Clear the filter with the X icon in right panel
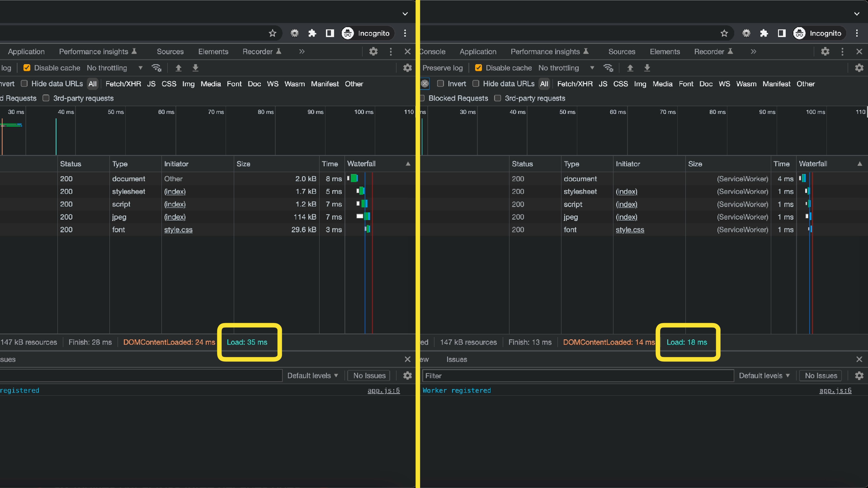The height and width of the screenshot is (488, 868). point(425,84)
